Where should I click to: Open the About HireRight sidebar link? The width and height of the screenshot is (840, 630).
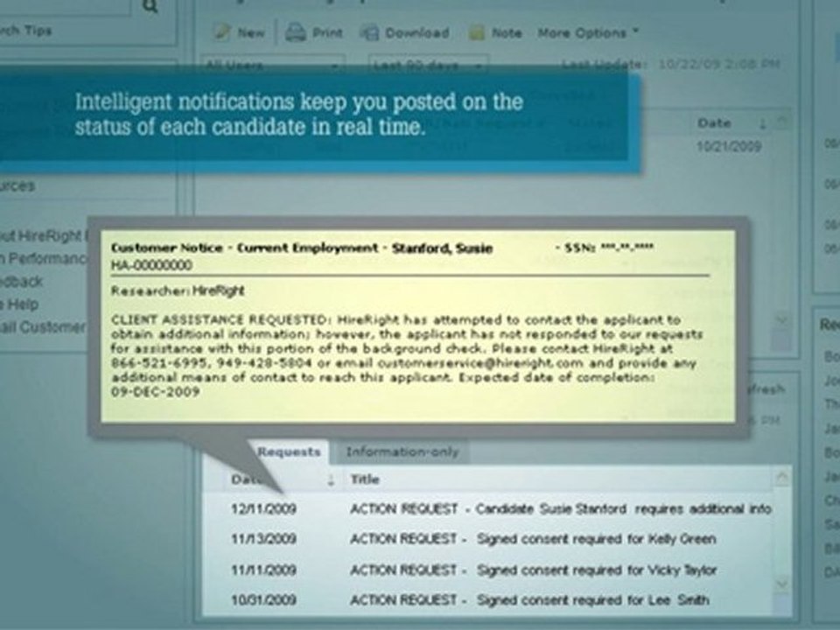point(43,235)
